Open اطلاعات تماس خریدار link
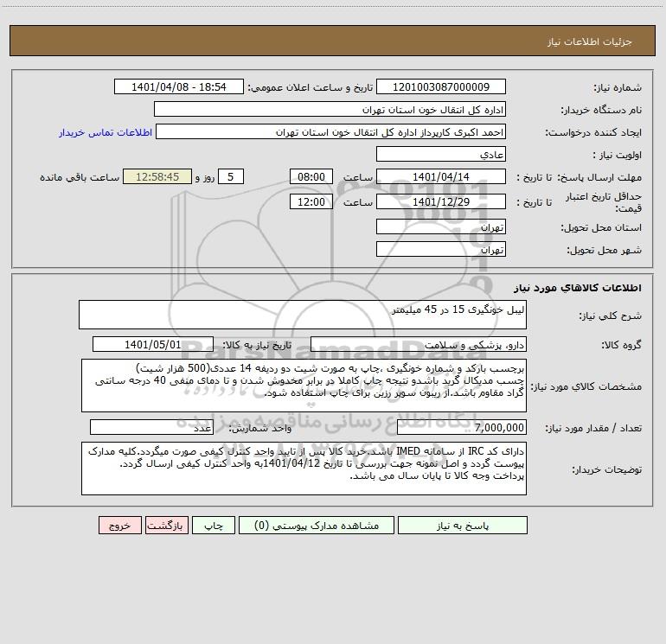666x644 pixels. 106,132
